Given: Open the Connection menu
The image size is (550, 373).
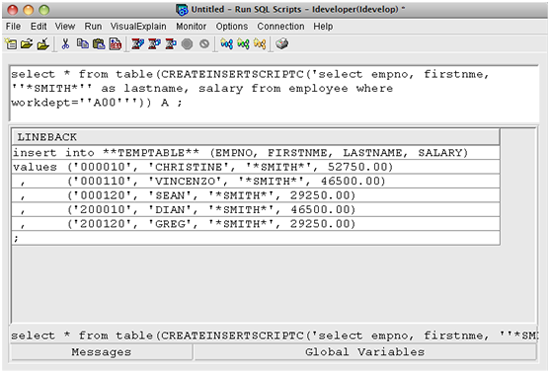Looking at the screenshot, I should 281,26.
